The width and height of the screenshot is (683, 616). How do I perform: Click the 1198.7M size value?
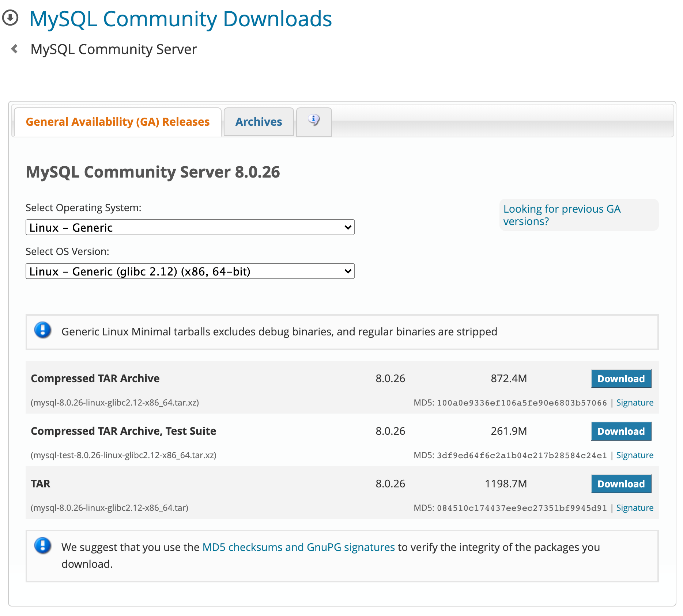[506, 484]
